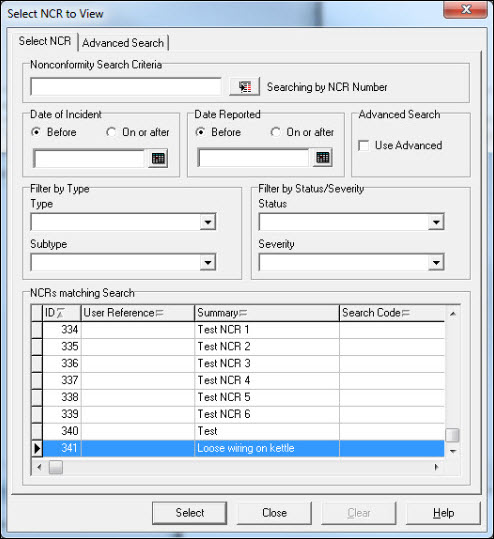
Task: Expand the Subtype dropdown
Action: coord(208,263)
